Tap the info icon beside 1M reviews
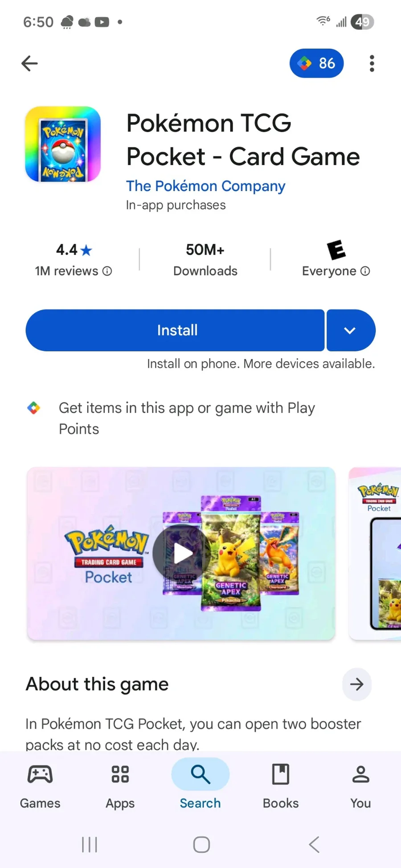 coord(107,271)
